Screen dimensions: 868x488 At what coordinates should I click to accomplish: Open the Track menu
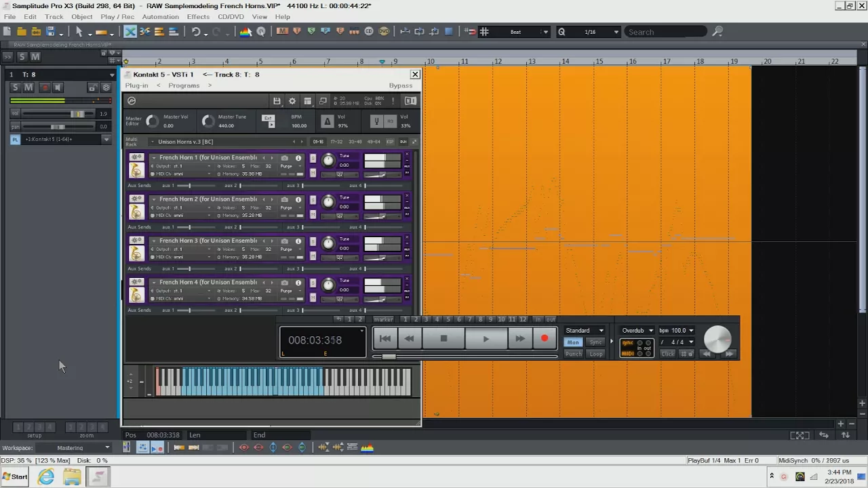(x=54, y=16)
